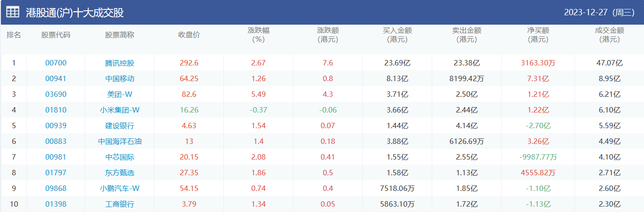Click stock code 00941

[56, 79]
